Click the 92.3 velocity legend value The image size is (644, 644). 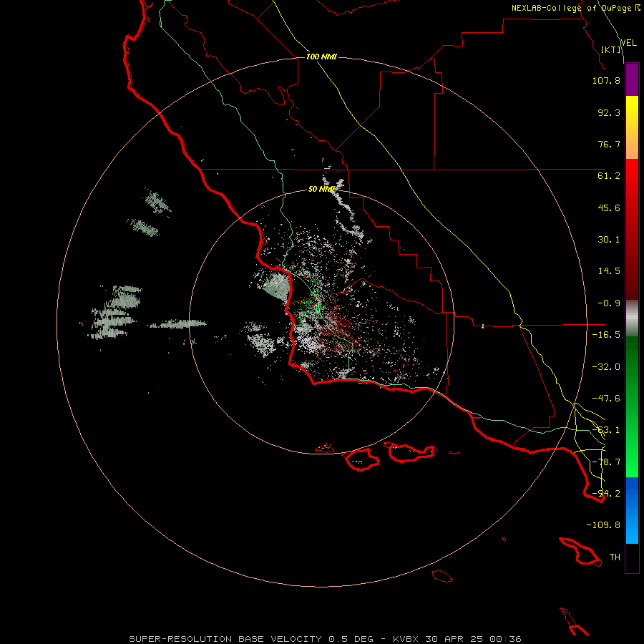click(609, 112)
